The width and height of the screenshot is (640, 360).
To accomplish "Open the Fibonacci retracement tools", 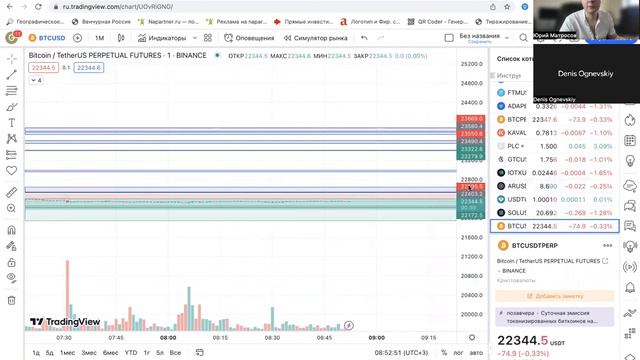I will pos(11,91).
